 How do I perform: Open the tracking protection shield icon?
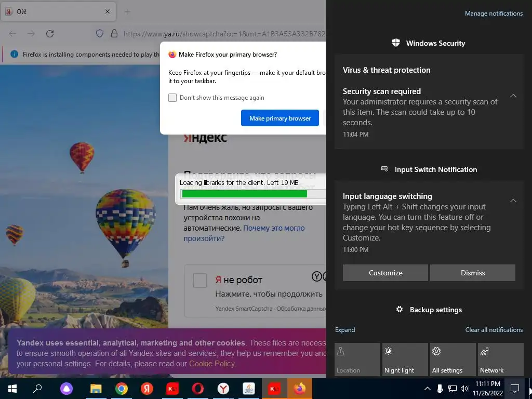click(99, 34)
